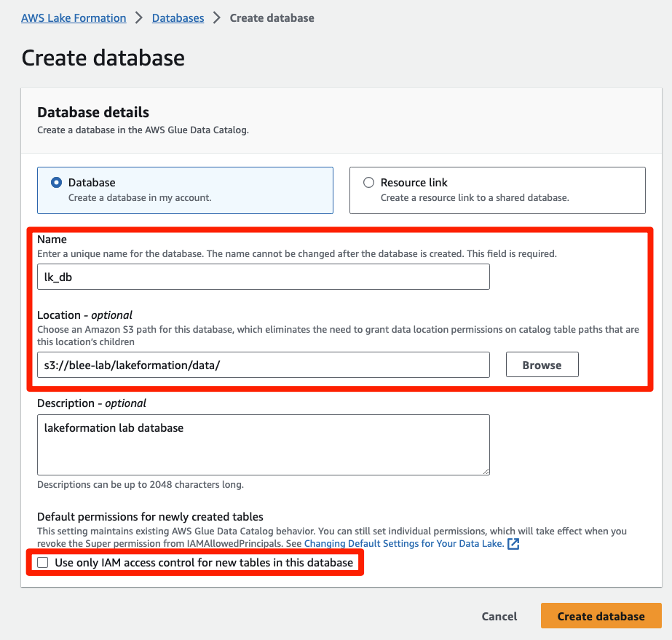672x640 pixels.
Task: Click the chevron after Databases breadcrumb
Action: click(217, 18)
